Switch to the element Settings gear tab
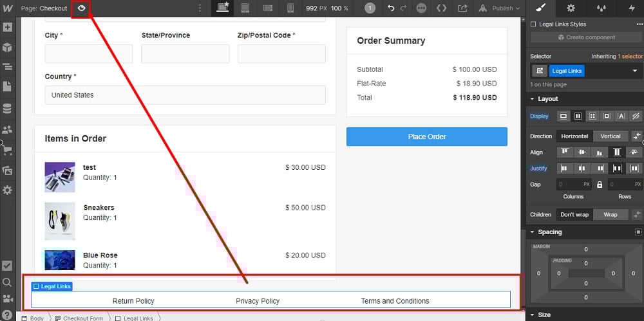The width and height of the screenshot is (644, 321). point(571,8)
